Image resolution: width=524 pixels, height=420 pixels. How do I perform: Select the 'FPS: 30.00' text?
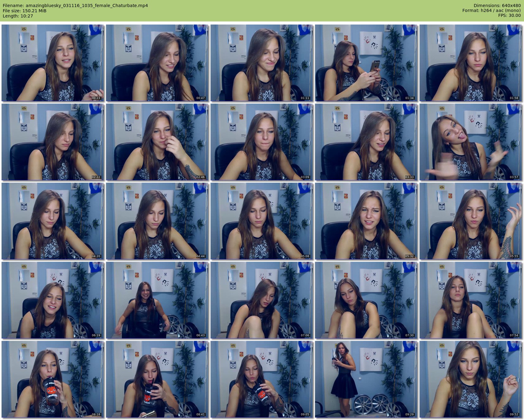pyautogui.click(x=510, y=16)
